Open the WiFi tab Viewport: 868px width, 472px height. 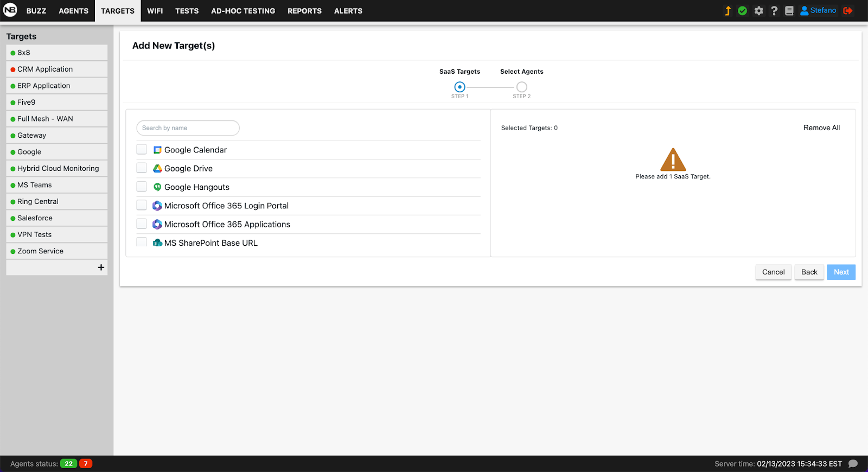(155, 11)
